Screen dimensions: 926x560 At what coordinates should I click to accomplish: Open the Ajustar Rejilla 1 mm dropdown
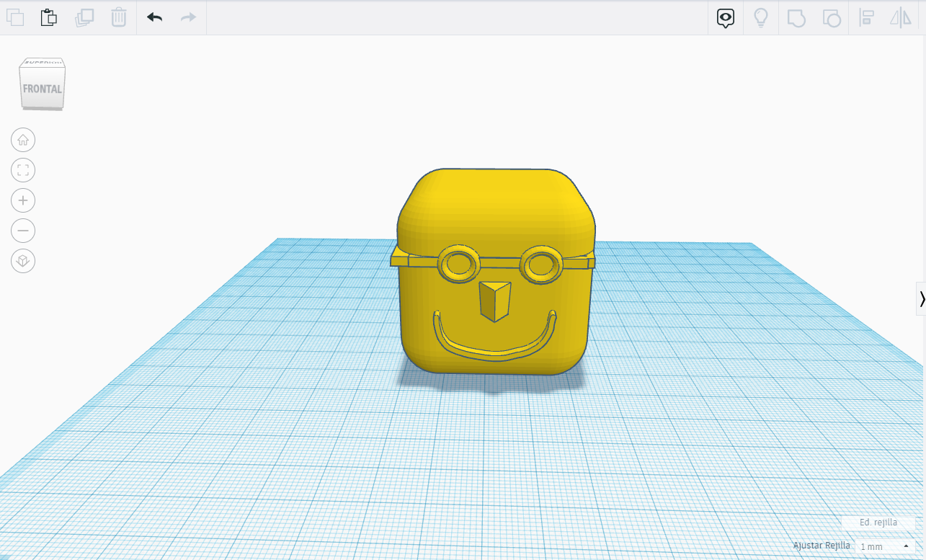[x=885, y=546]
